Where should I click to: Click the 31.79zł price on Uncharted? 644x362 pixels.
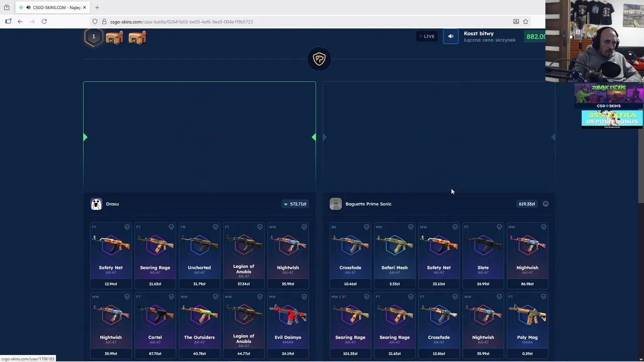pyautogui.click(x=199, y=284)
